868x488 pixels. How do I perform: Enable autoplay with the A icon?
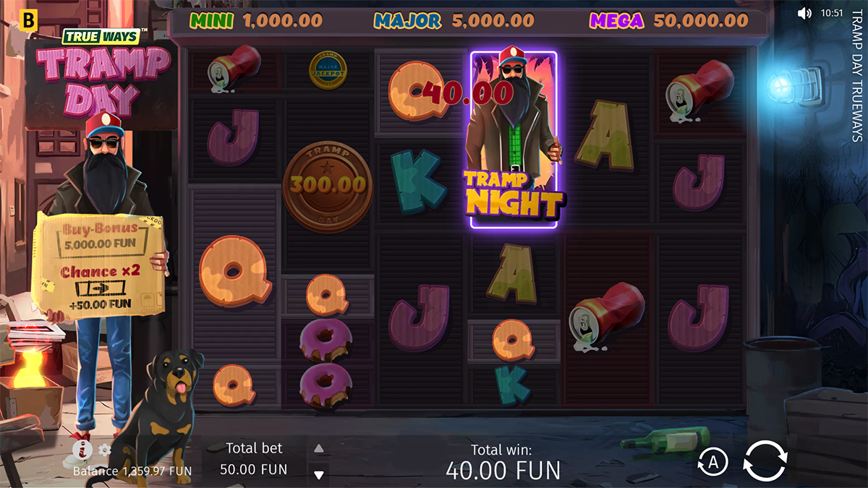(x=712, y=463)
